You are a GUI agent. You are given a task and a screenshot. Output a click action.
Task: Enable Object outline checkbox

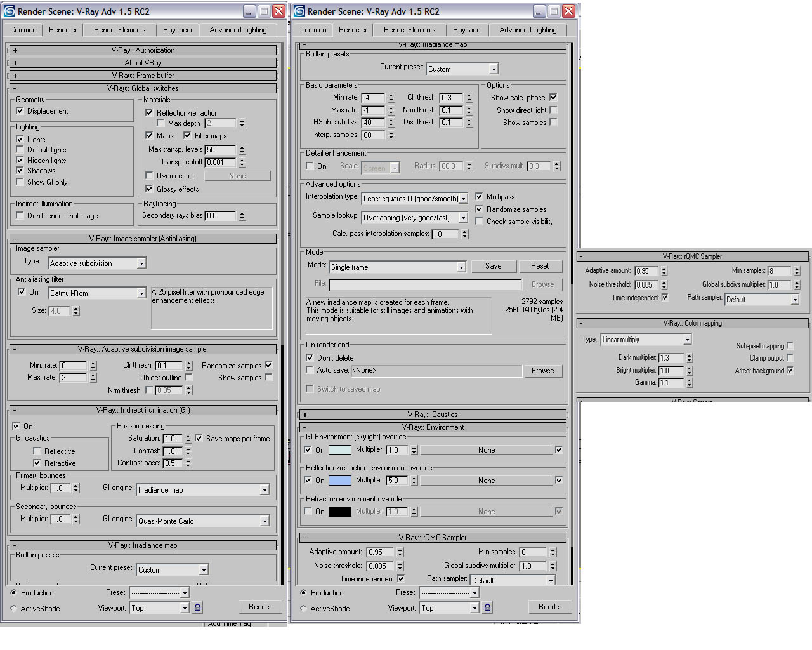tap(188, 378)
